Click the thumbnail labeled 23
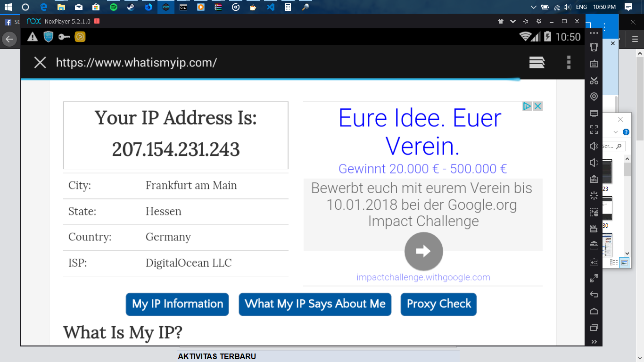The image size is (644, 362). click(x=607, y=175)
